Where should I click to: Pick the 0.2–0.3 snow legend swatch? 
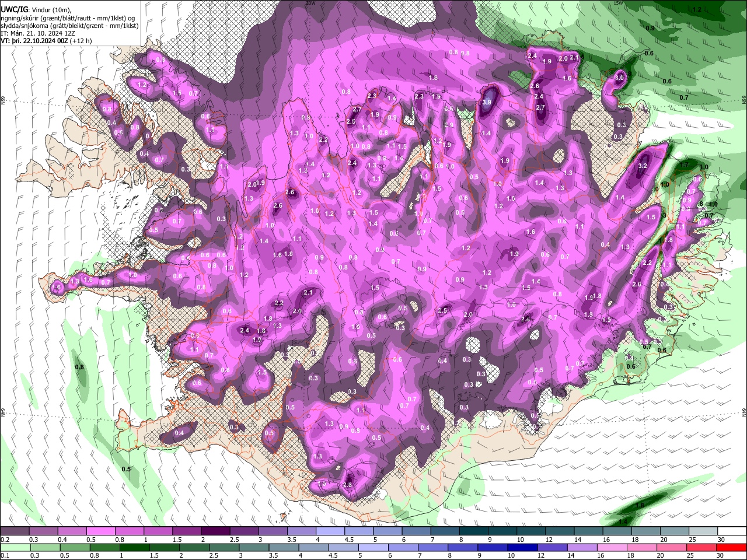pos(15,531)
